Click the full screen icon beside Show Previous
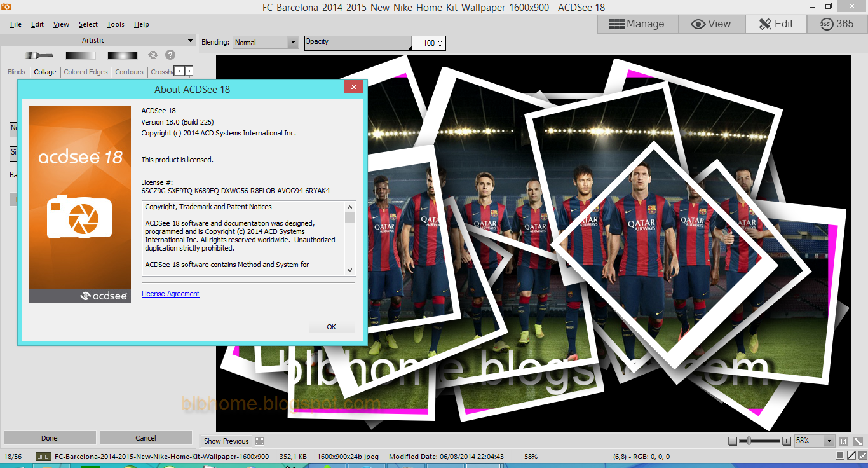 point(260,441)
